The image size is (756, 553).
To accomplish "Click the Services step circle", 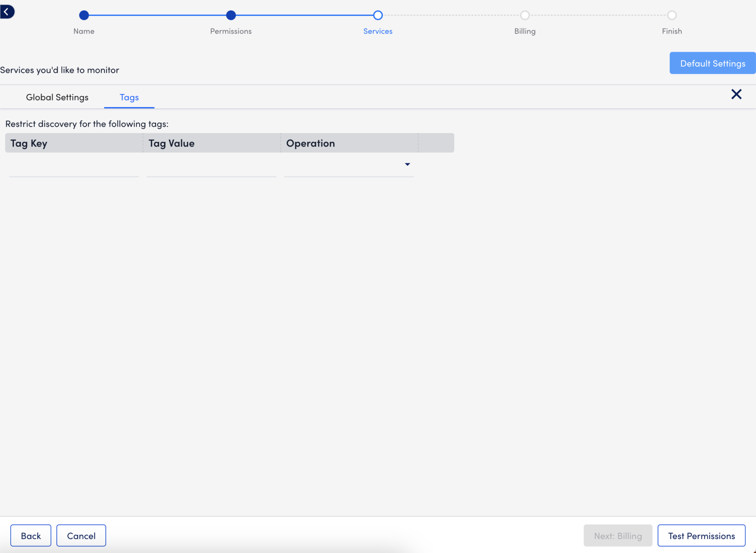I will [x=378, y=15].
